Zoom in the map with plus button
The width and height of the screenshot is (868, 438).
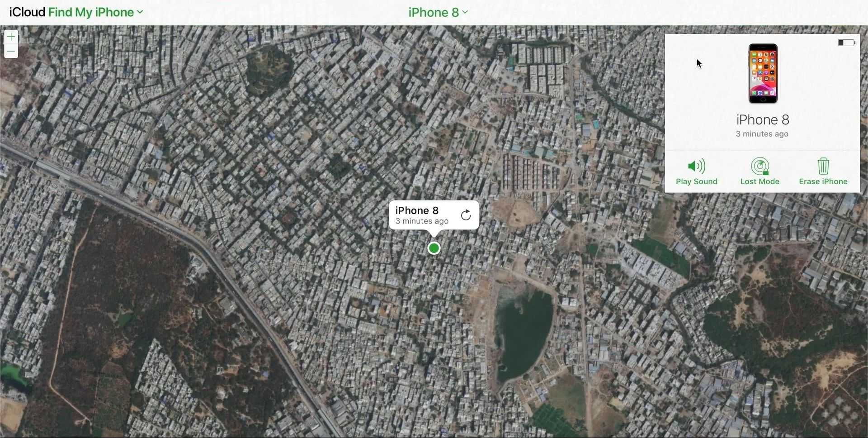tap(11, 37)
